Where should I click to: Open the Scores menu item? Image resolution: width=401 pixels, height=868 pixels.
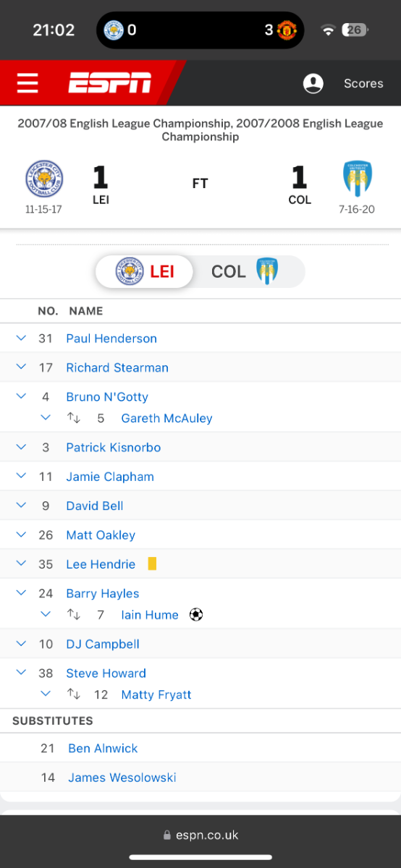(x=363, y=83)
